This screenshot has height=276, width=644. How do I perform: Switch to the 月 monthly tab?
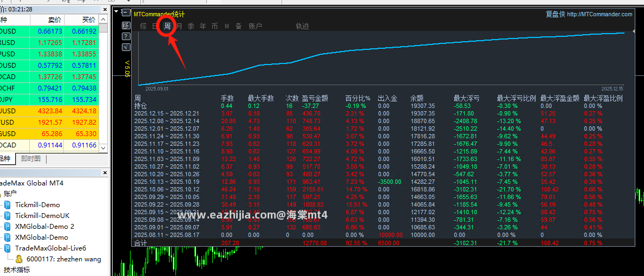[179, 27]
